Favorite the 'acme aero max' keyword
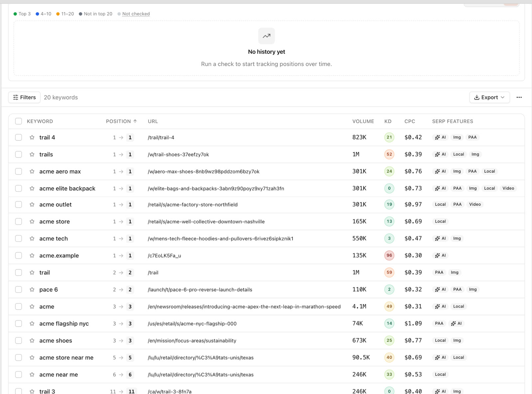 pyautogui.click(x=32, y=171)
